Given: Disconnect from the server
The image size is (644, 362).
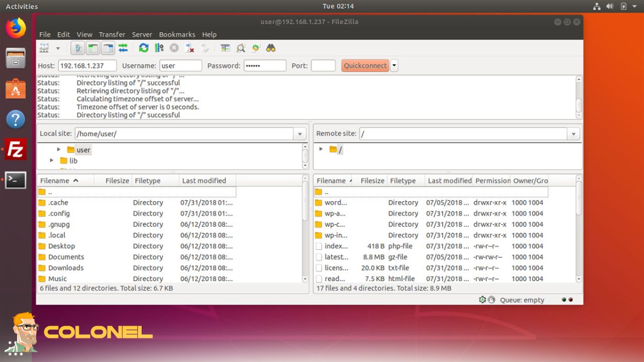Looking at the screenshot, I should pyautogui.click(x=189, y=48).
